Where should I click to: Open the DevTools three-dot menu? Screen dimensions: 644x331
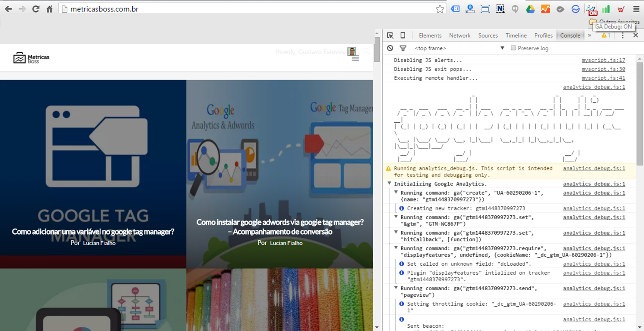[x=623, y=36]
